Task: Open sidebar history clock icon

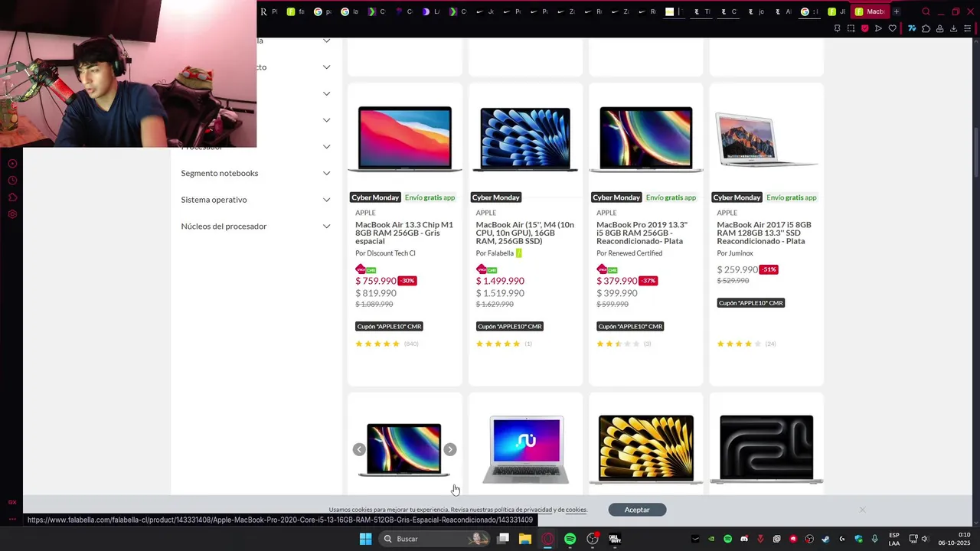Action: click(x=12, y=181)
